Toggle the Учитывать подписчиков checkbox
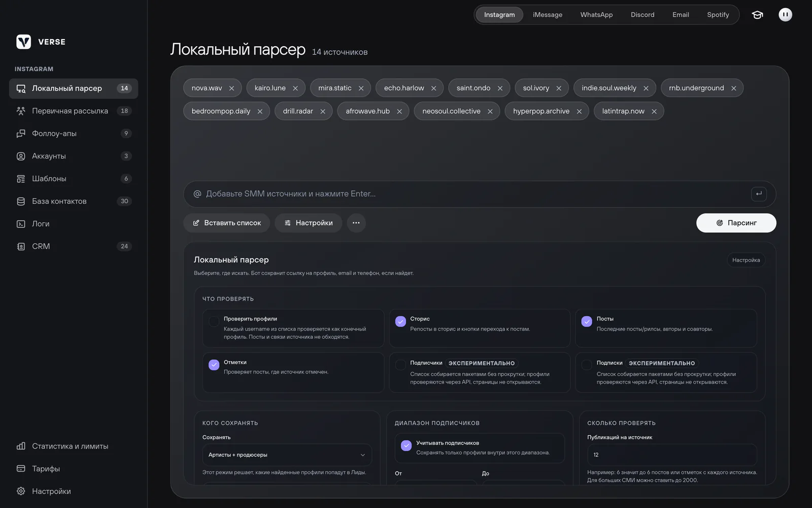Screen dimensions: 812x508 tap(406, 446)
